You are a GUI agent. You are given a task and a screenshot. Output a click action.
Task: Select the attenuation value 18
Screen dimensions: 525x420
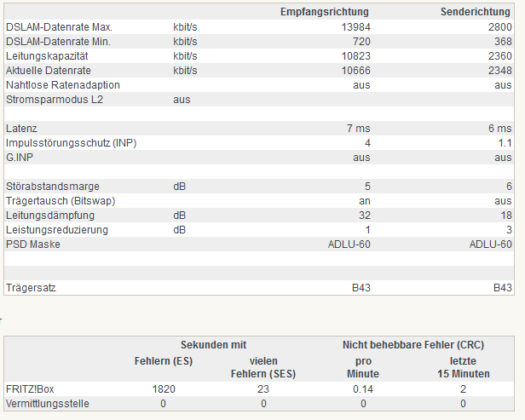(506, 216)
